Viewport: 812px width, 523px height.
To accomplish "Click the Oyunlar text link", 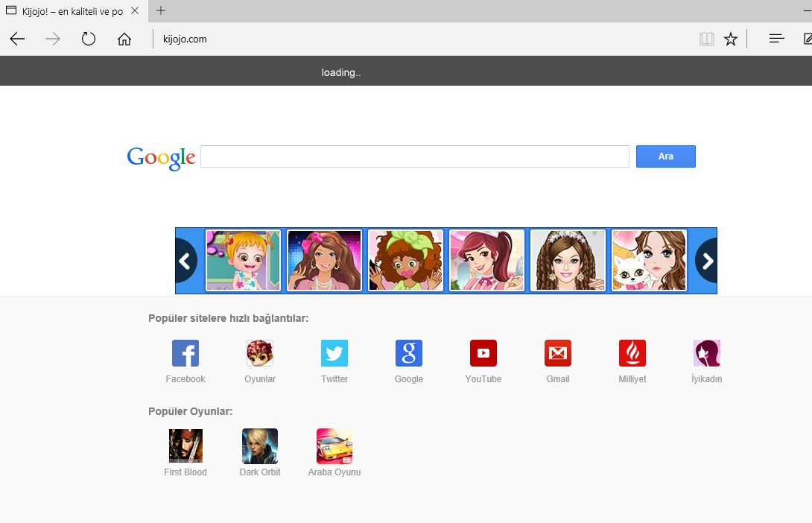I will (x=260, y=379).
